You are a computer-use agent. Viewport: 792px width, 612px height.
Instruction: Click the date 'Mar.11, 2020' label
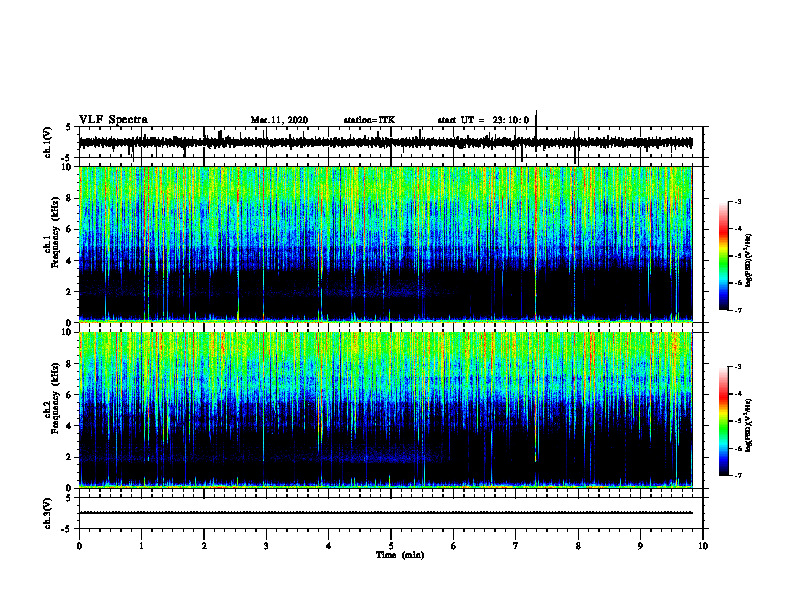click(279, 120)
